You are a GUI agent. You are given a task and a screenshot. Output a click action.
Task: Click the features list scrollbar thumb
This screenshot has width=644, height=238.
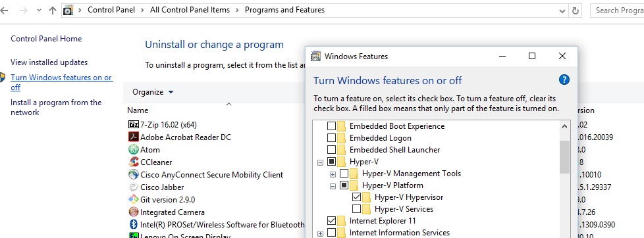coord(564,156)
